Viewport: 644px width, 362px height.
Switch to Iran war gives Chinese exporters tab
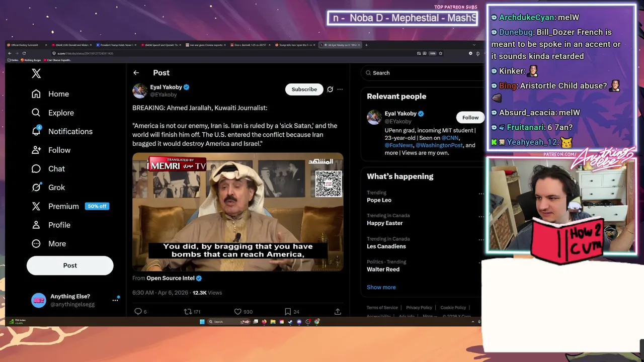tap(205, 45)
